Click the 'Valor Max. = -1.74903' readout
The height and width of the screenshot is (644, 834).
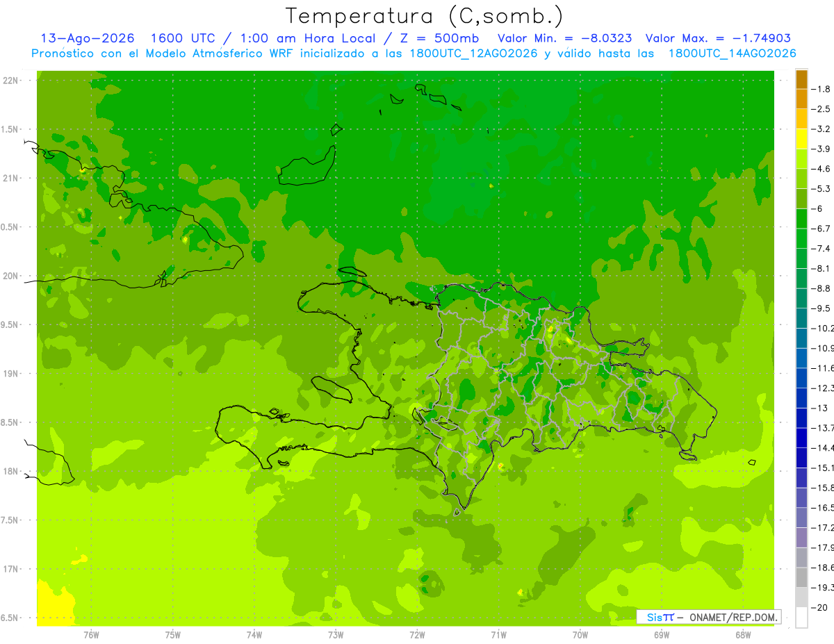(x=719, y=38)
